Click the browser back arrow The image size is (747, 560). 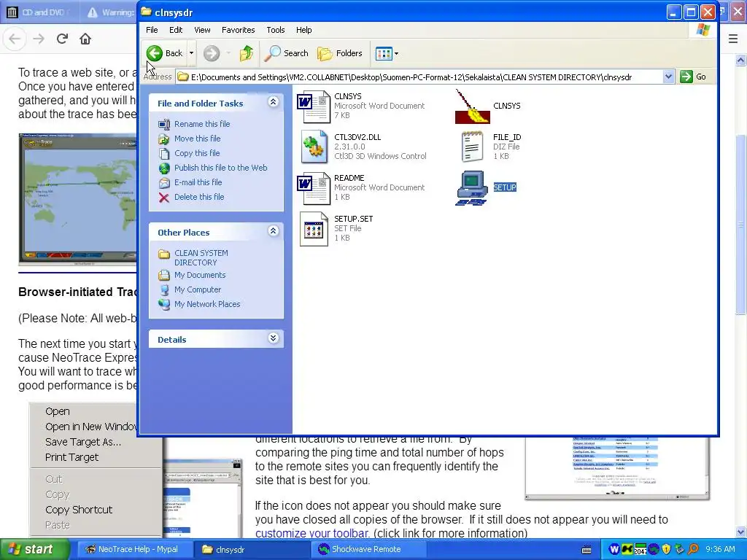(15, 39)
